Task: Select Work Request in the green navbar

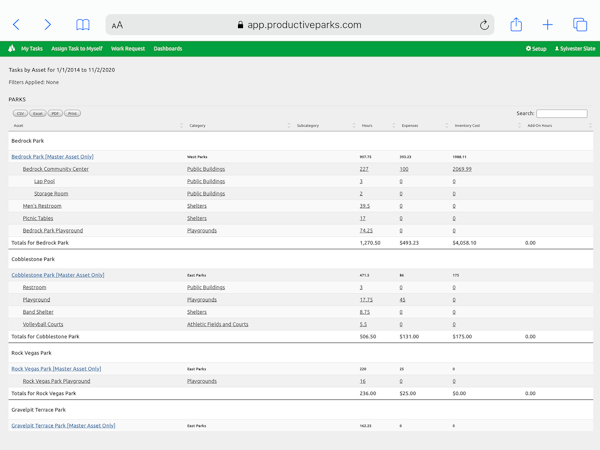Action: click(x=128, y=48)
